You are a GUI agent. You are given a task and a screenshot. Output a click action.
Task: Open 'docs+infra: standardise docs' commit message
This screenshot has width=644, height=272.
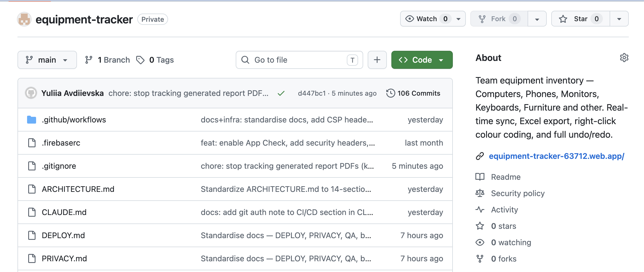(287, 120)
